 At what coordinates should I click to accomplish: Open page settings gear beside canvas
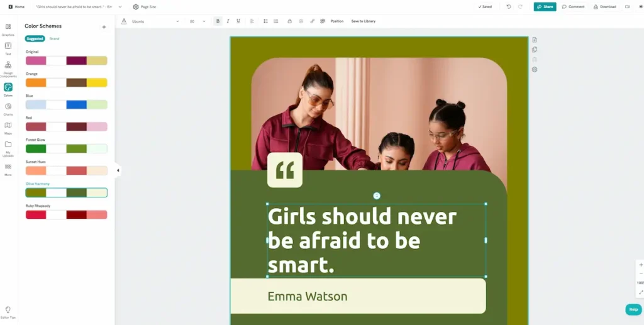[535, 69]
